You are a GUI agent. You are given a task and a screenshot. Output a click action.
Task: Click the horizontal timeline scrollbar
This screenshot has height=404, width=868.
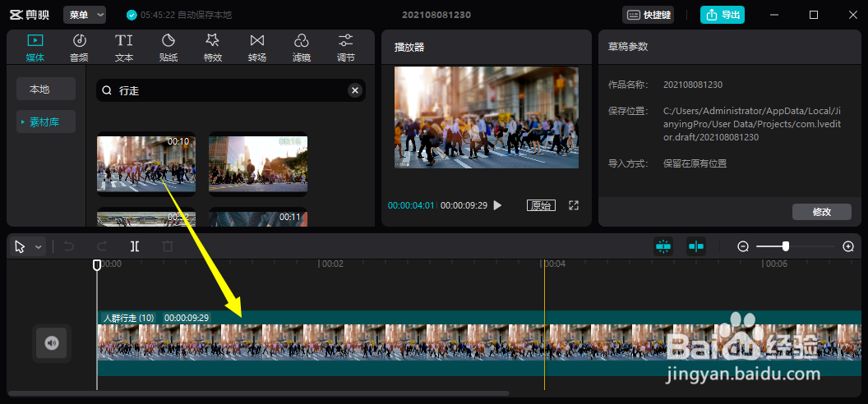coord(258,393)
